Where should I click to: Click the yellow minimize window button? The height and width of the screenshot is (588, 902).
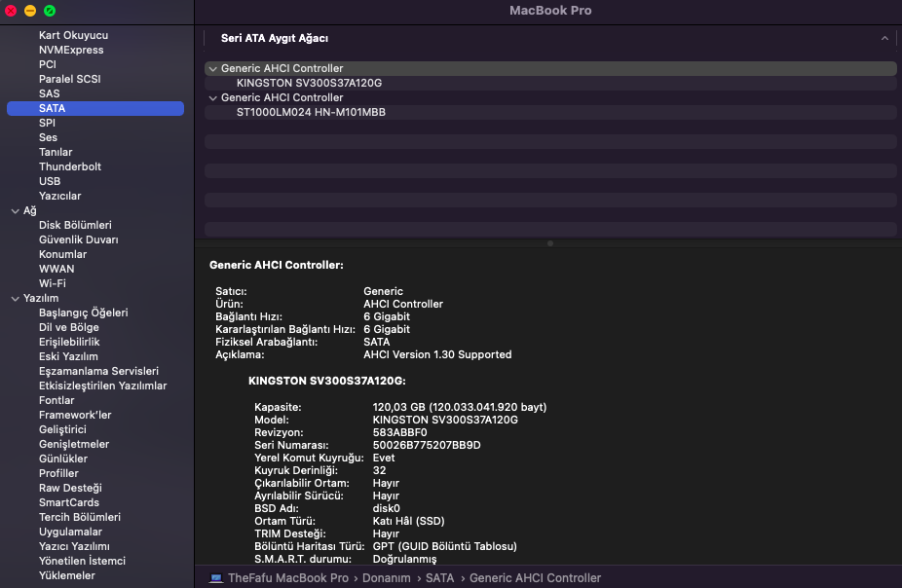pos(30,11)
